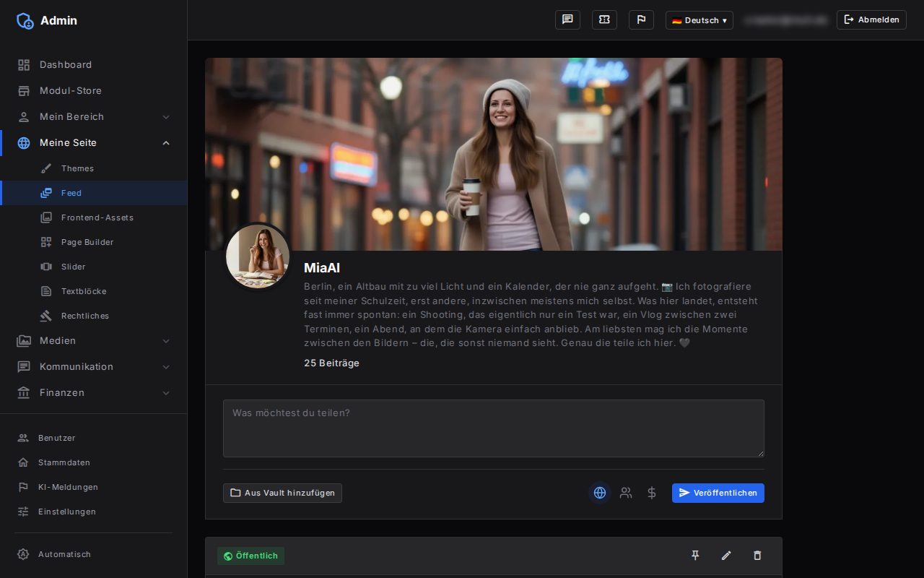Open Modul-Store in sidebar
Image resolution: width=924 pixels, height=578 pixels.
click(x=94, y=91)
